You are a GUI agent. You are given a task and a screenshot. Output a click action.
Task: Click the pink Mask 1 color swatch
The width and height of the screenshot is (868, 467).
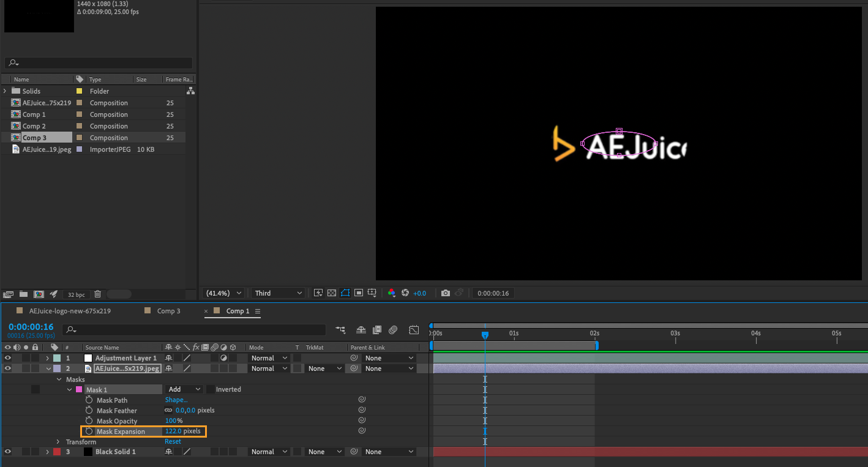[78, 390]
